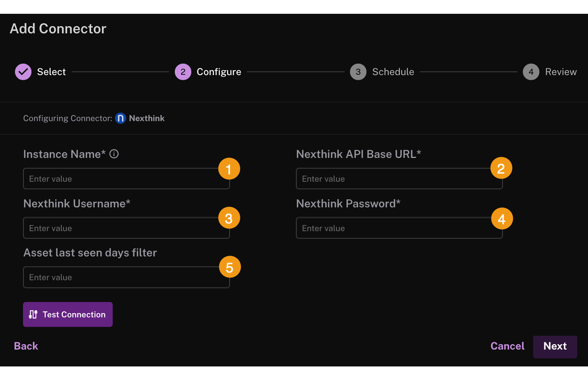
Task: Click the Nexthink Username label
Action: point(77,204)
